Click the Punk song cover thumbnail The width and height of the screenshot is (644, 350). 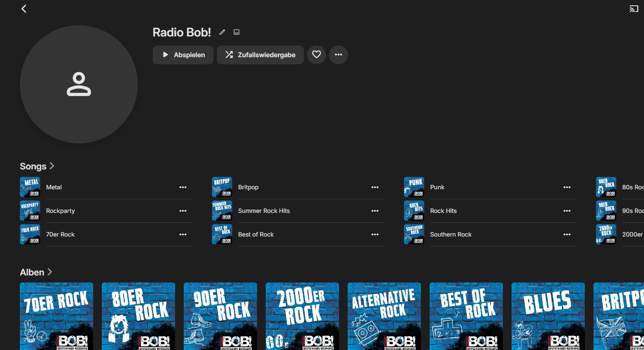point(414,187)
